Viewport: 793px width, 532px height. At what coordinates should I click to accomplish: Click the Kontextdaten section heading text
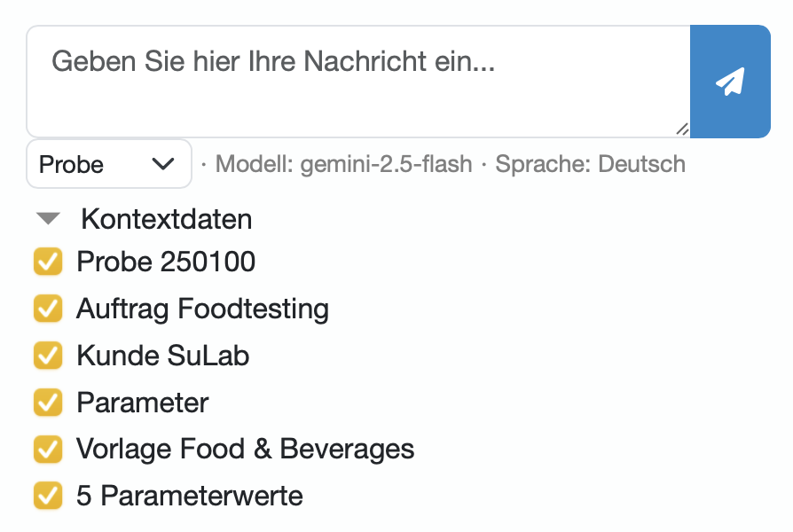click(167, 219)
